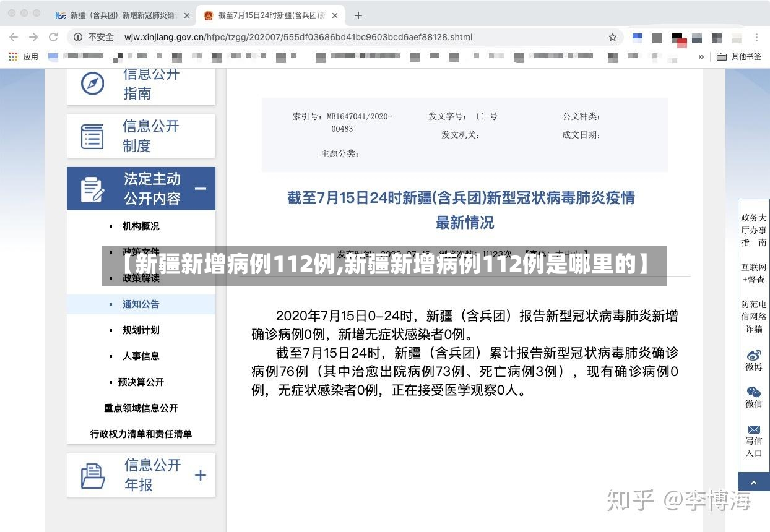
Task: Click the 发文机关 label
Action: 461,134
